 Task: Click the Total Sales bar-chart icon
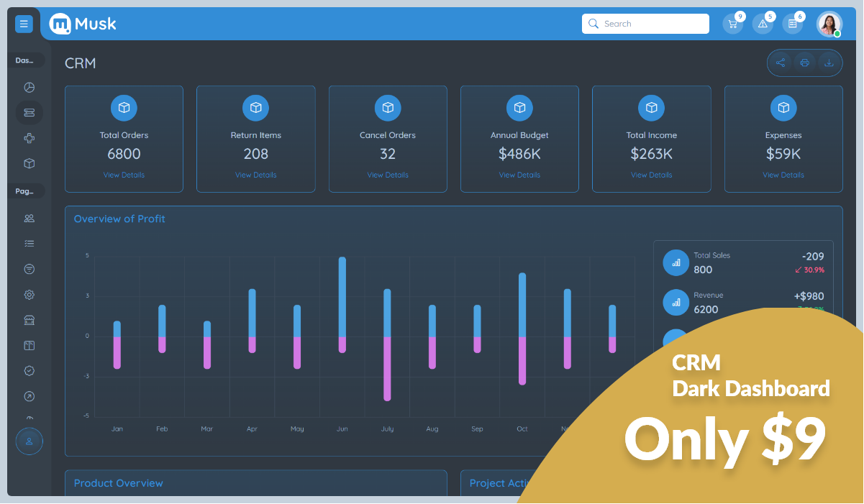[x=676, y=262]
